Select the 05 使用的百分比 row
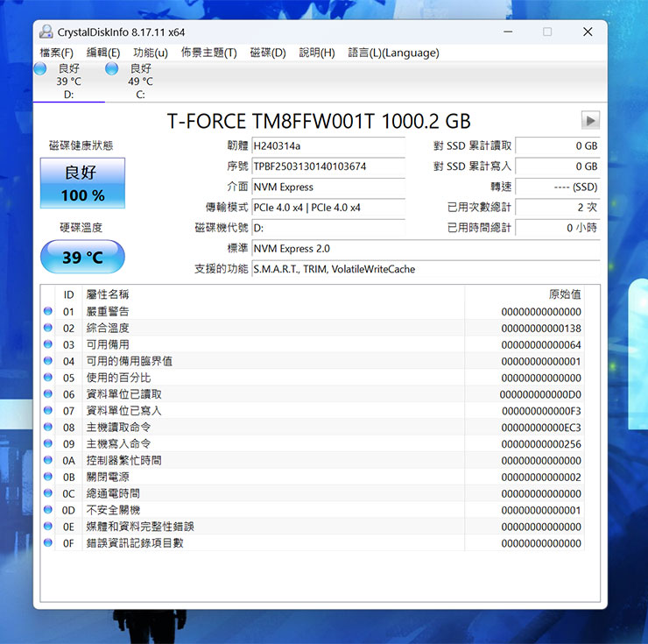 pyautogui.click(x=313, y=378)
